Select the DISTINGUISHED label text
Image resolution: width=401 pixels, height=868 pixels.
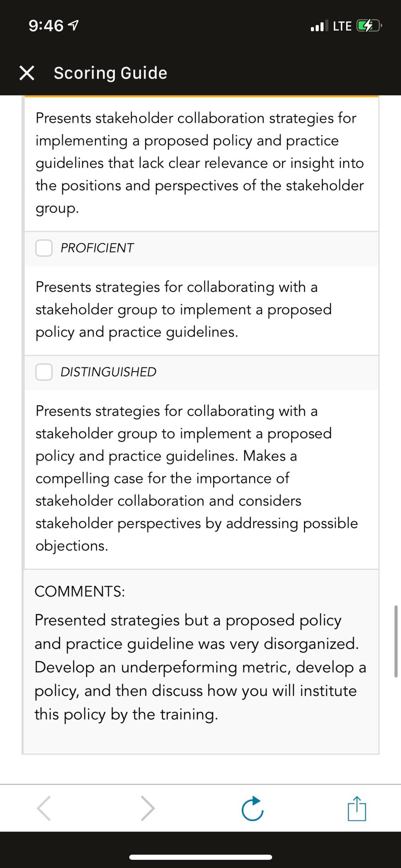click(108, 372)
